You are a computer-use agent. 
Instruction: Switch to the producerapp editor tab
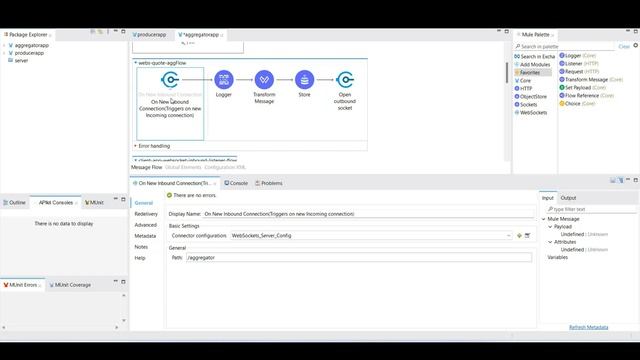[149, 35]
